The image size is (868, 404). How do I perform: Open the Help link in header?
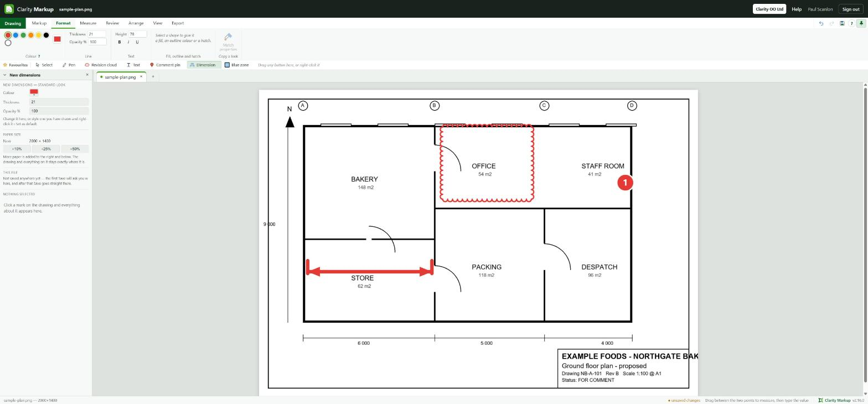797,9
